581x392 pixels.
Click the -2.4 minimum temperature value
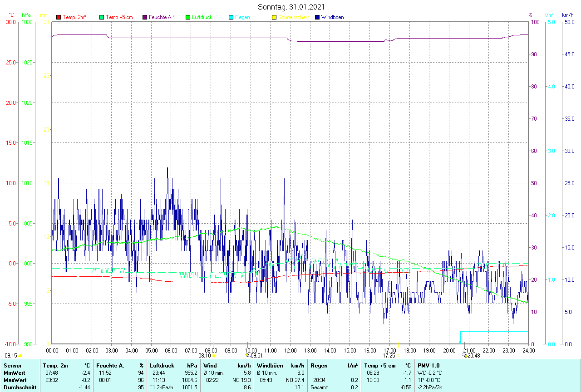coord(86,373)
